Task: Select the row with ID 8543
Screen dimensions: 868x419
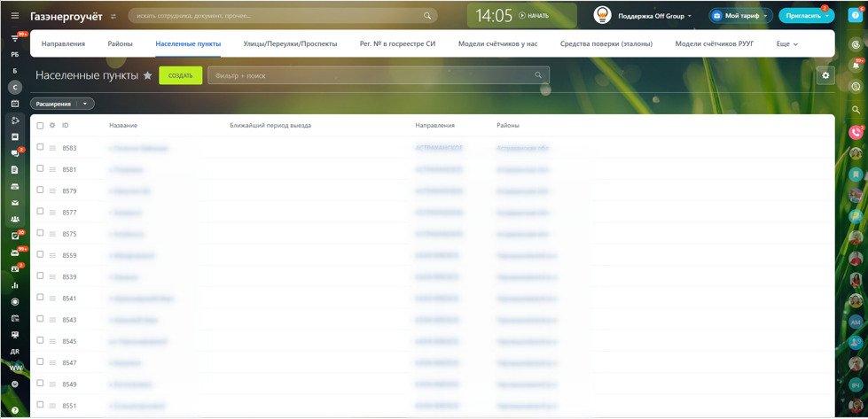Action: click(x=40, y=319)
